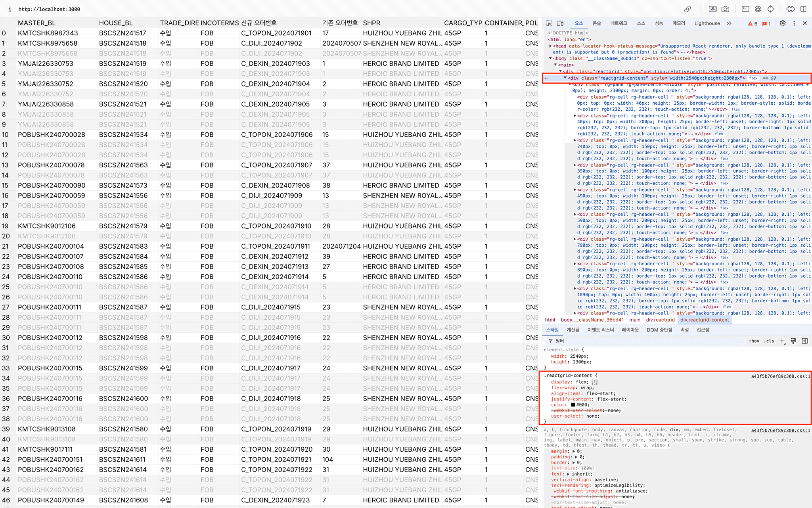
Task: Toggle the :hov element state panel
Action: pyautogui.click(x=754, y=341)
